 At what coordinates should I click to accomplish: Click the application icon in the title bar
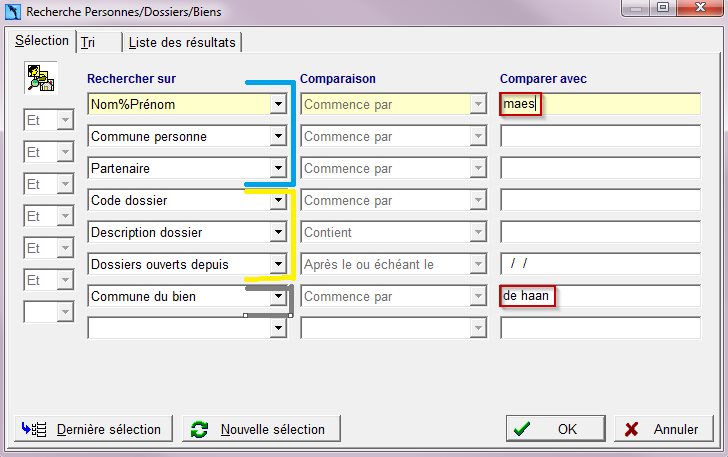point(13,12)
